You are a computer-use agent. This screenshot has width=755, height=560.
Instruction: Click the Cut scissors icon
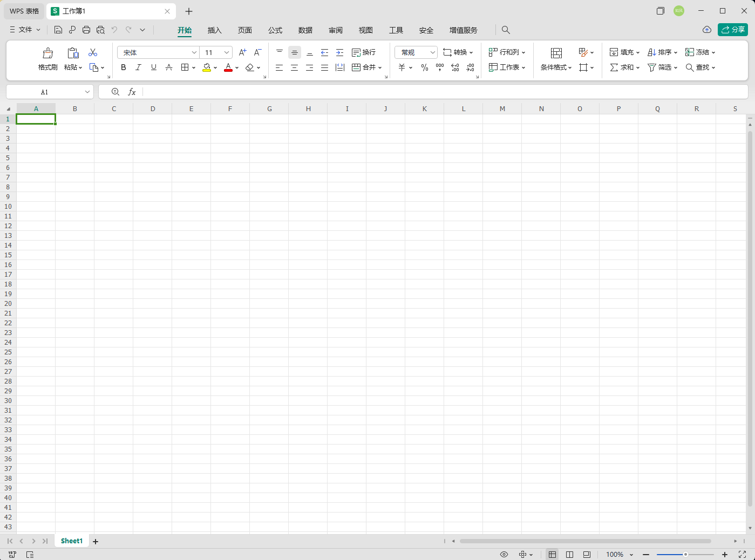click(x=93, y=52)
